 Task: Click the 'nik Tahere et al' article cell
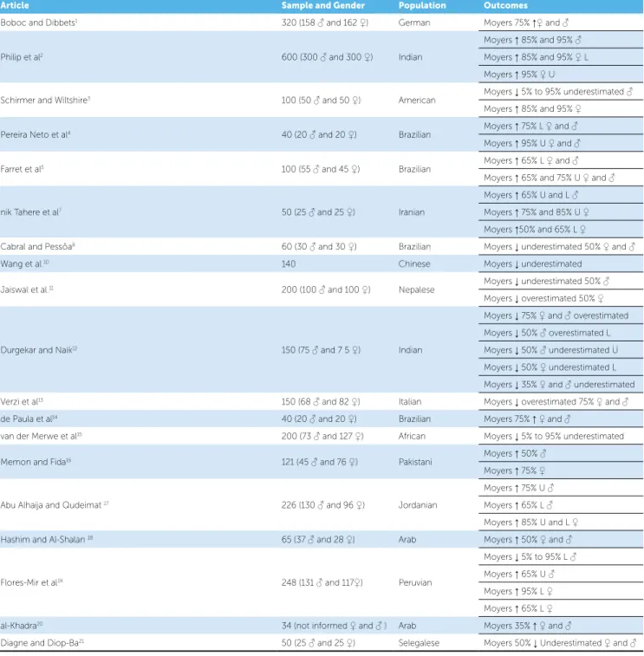[x=31, y=212]
